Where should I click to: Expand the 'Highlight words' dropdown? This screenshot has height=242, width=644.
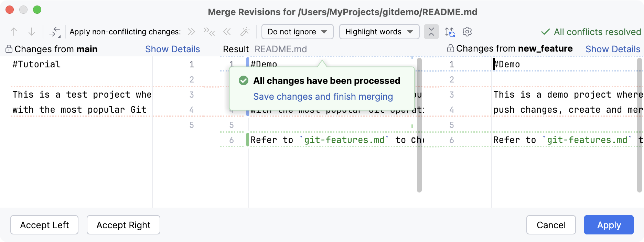click(379, 32)
